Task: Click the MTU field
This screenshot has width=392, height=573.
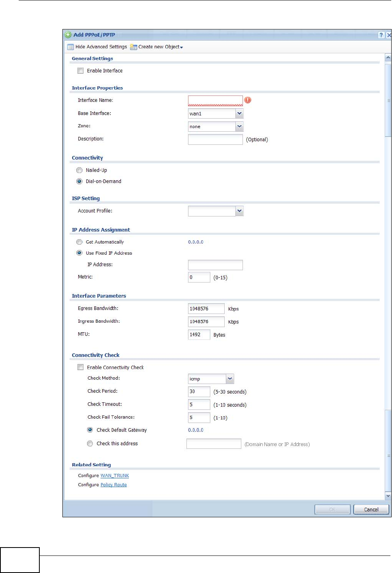Action: (199, 334)
